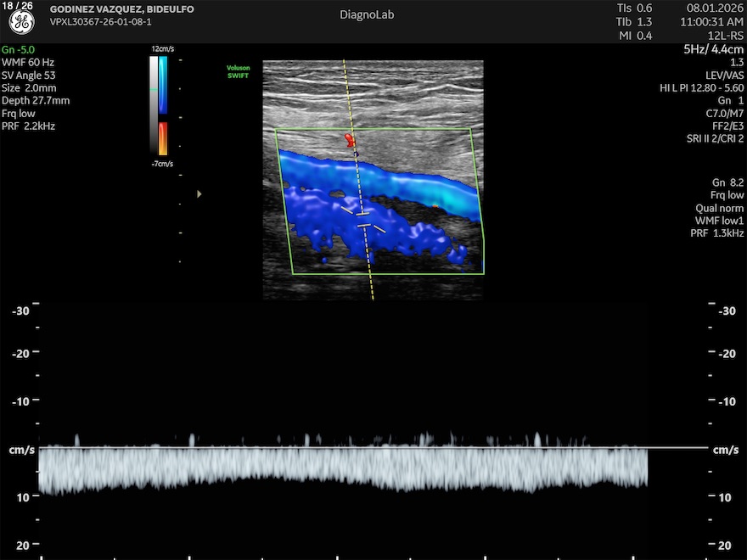747x560 pixels.
Task: Click the Gn -5.0 gain value
Action: click(20, 50)
